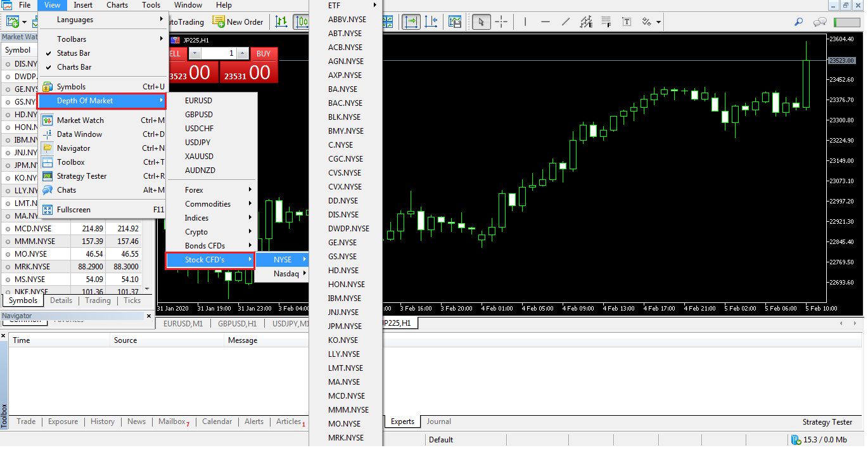The width and height of the screenshot is (868, 450).
Task: Increase the trade volume stepper arrow
Action: click(x=242, y=54)
